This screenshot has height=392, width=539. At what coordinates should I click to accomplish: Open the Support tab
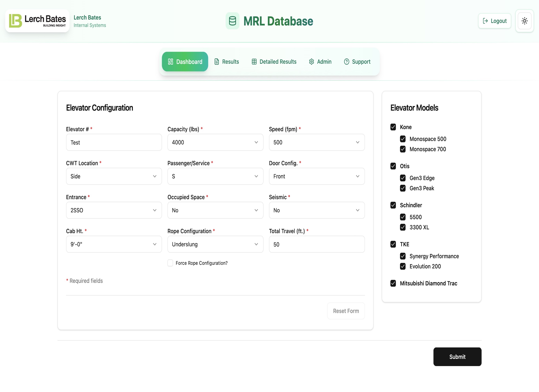pyautogui.click(x=357, y=62)
